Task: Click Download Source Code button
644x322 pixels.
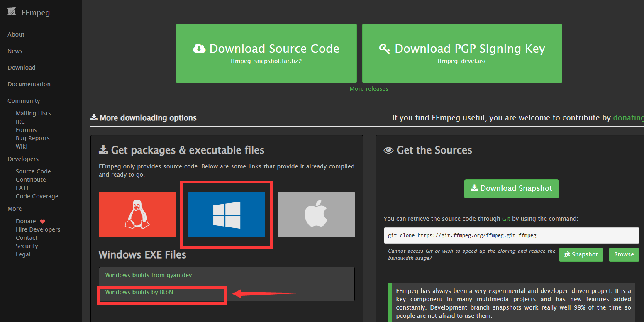Action: click(x=266, y=53)
